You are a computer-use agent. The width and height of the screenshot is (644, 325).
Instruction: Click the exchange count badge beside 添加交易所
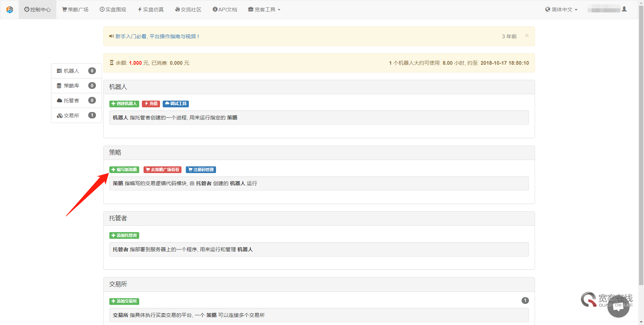[525, 301]
